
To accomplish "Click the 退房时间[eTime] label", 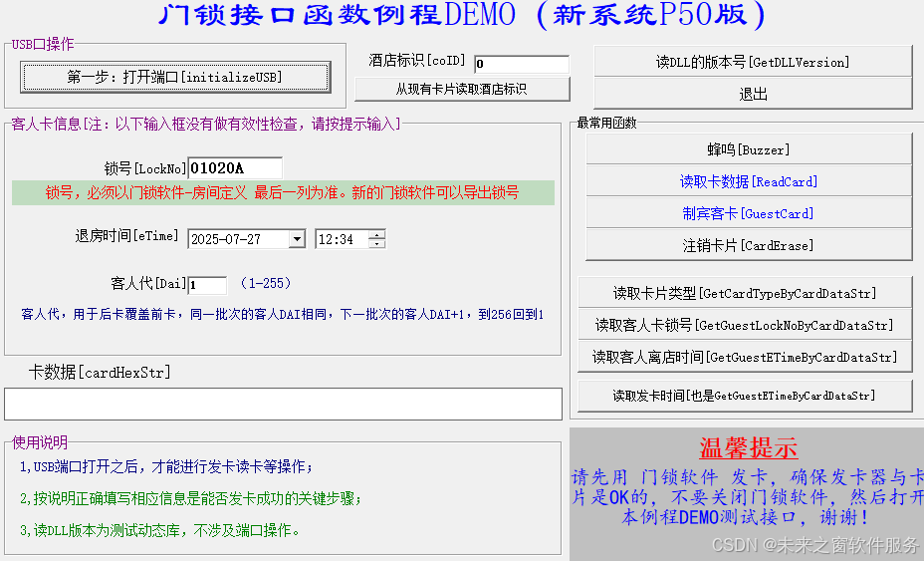I will tap(126, 236).
